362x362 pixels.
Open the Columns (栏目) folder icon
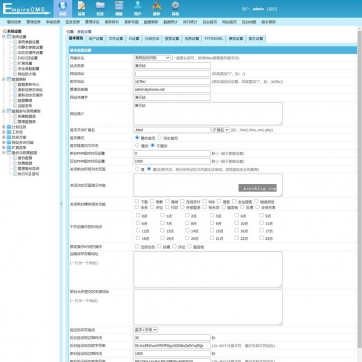(100, 8)
